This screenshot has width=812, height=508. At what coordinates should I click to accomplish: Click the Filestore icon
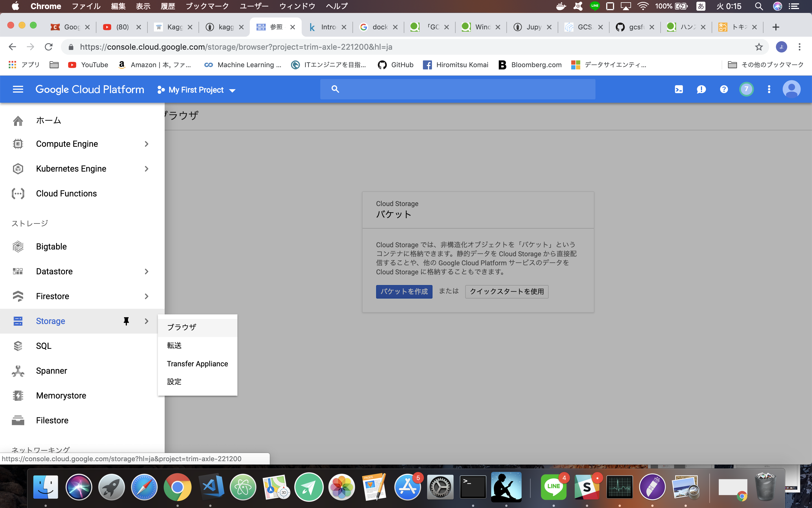(x=18, y=421)
